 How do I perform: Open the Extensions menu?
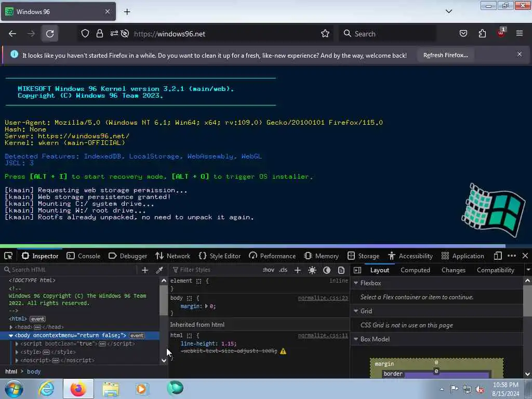[482, 34]
